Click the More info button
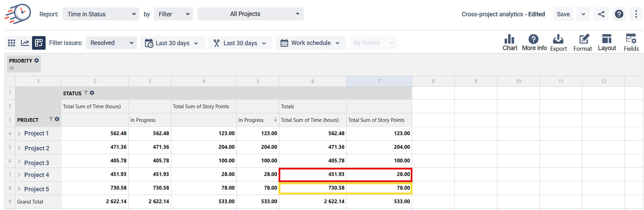This screenshot has width=644, height=210. (x=534, y=43)
